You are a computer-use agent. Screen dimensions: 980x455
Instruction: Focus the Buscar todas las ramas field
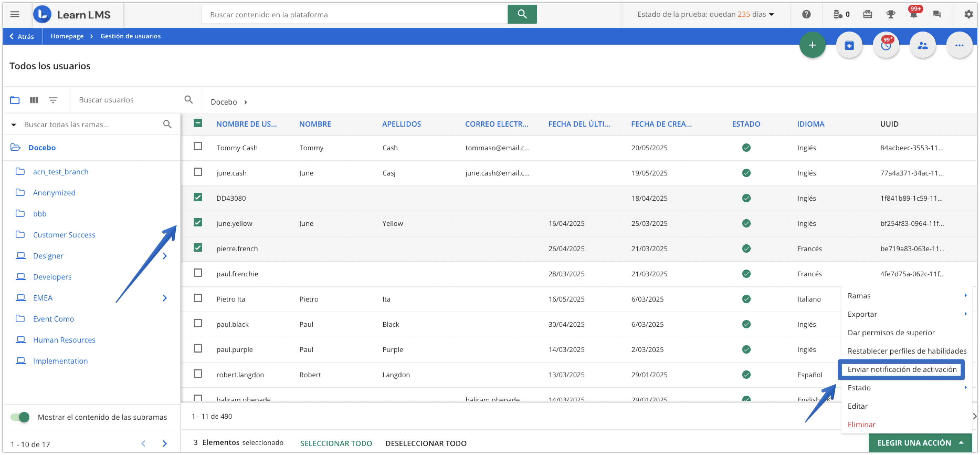(x=91, y=124)
